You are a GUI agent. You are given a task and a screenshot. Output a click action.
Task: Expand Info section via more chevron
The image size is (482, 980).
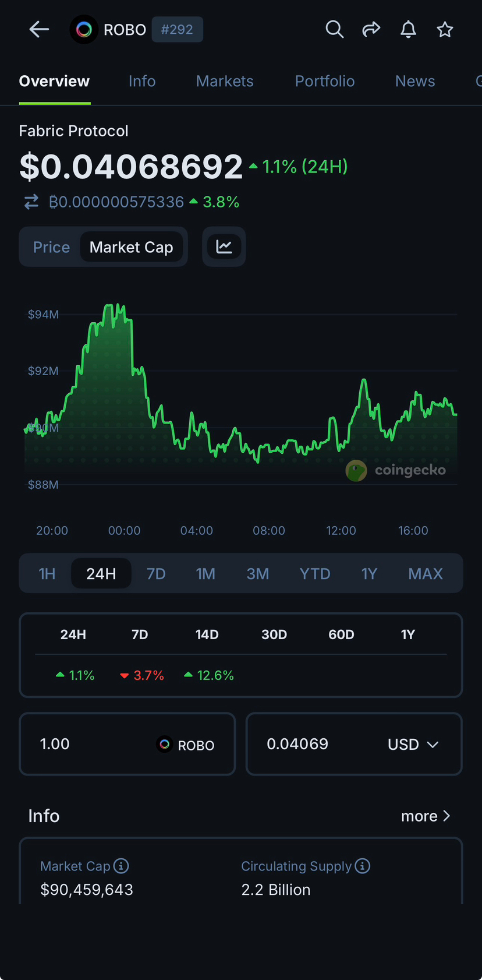pos(426,816)
